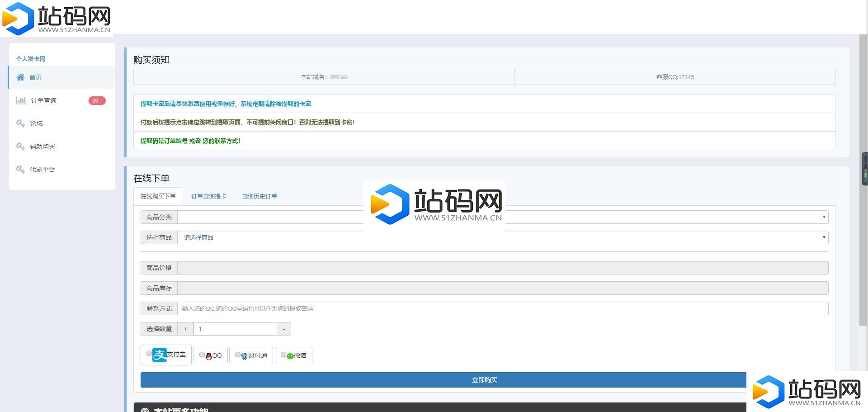Click the key icon beside 代刷平台
This screenshot has height=412, width=868.
20,170
